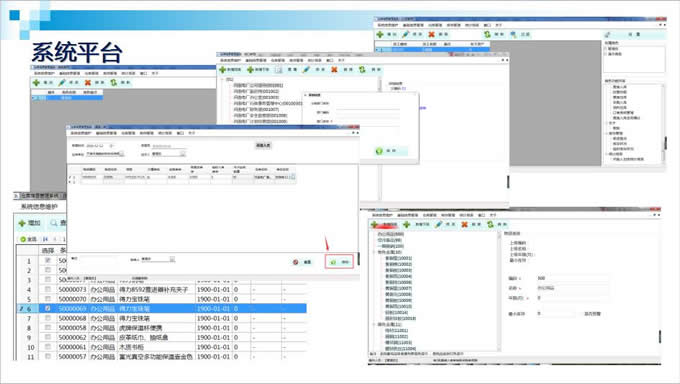
Task: Open the 系统信息维护 menu in the bottom-left window
Action: (39, 207)
